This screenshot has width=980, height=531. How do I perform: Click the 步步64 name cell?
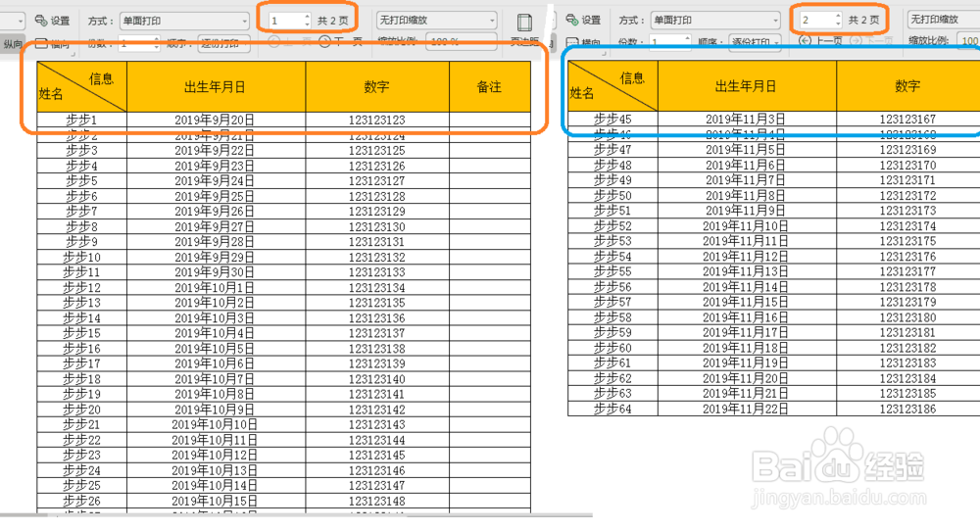[x=612, y=410]
